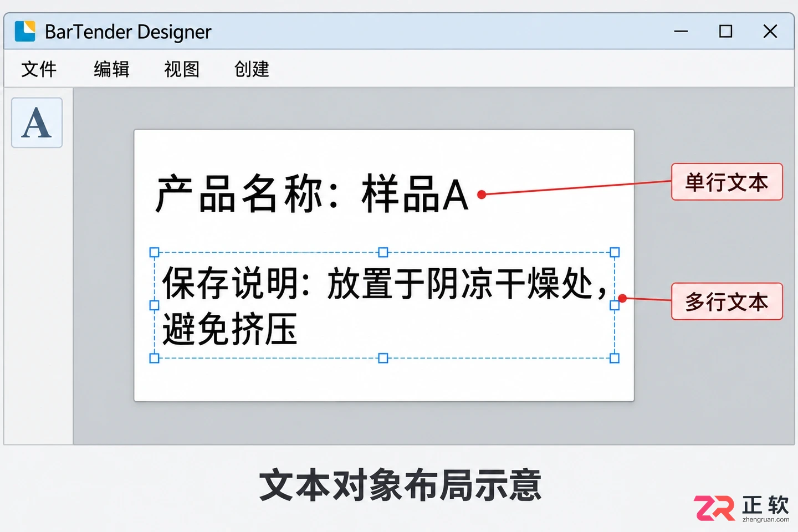Open the 视图 menu

[x=182, y=69]
